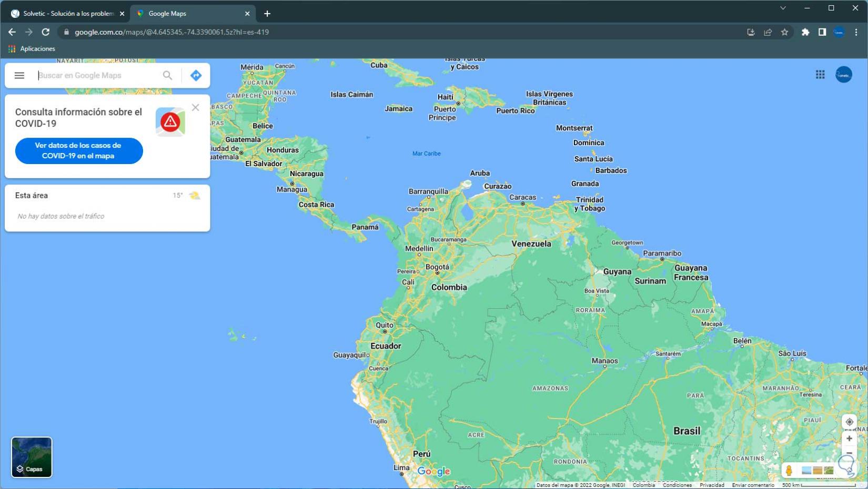Select the Google Maps tab
The image size is (868, 489).
point(193,14)
